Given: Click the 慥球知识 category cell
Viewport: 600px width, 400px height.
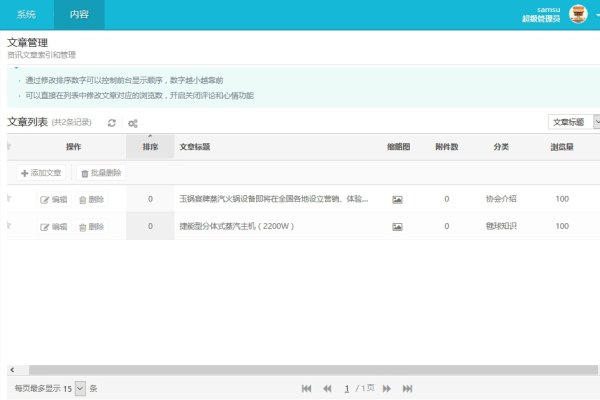Looking at the screenshot, I should click(x=501, y=226).
